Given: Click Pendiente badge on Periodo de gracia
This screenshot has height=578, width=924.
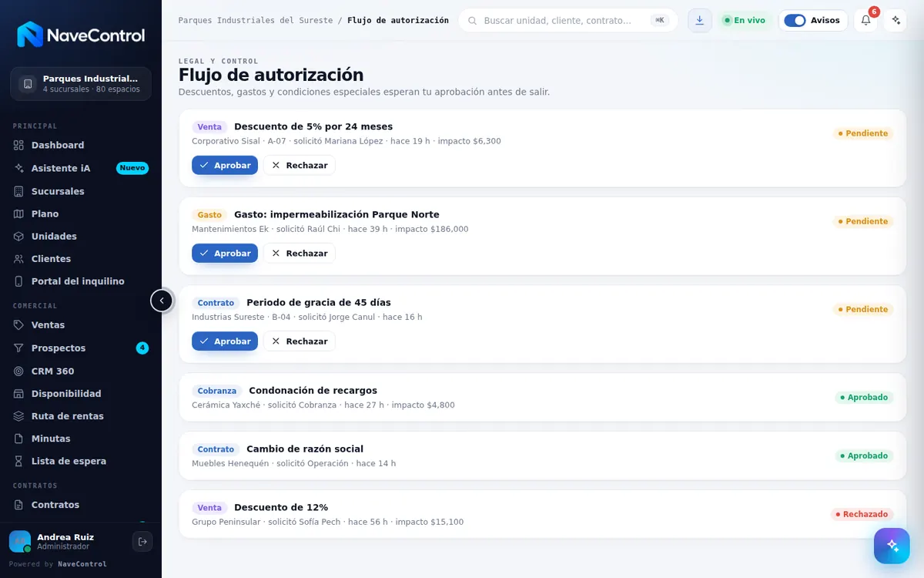Looking at the screenshot, I should (863, 309).
